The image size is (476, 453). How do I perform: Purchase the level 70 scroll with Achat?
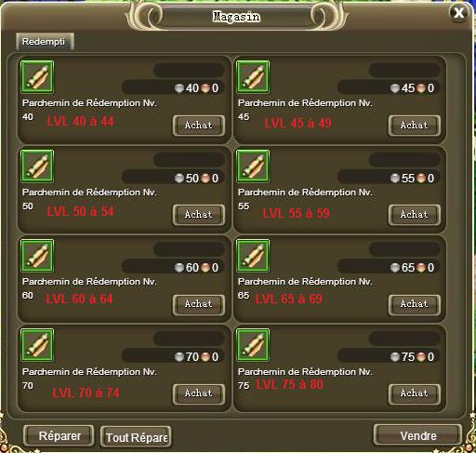tap(199, 393)
